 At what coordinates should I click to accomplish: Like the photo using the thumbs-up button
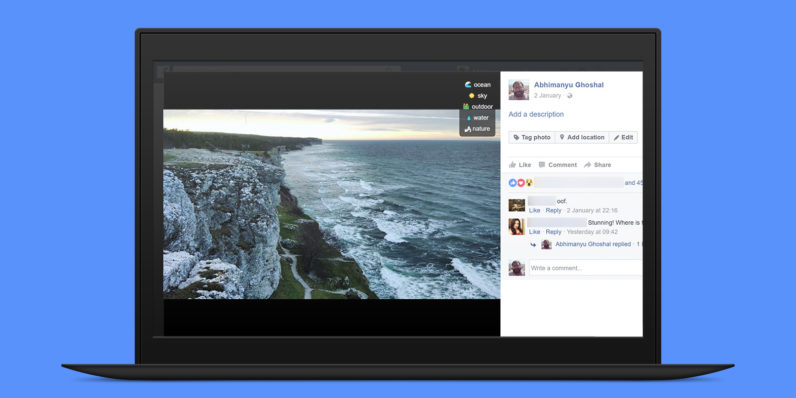pos(520,165)
